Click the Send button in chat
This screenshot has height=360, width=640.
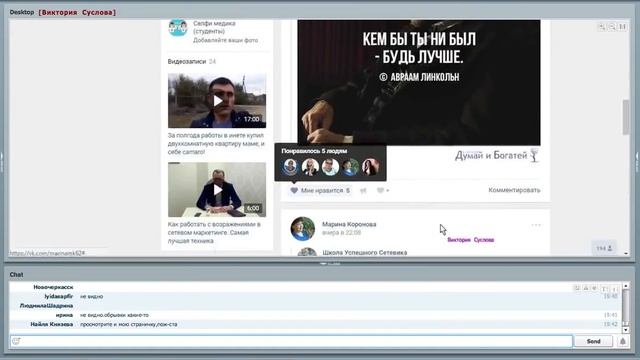pyautogui.click(x=593, y=341)
